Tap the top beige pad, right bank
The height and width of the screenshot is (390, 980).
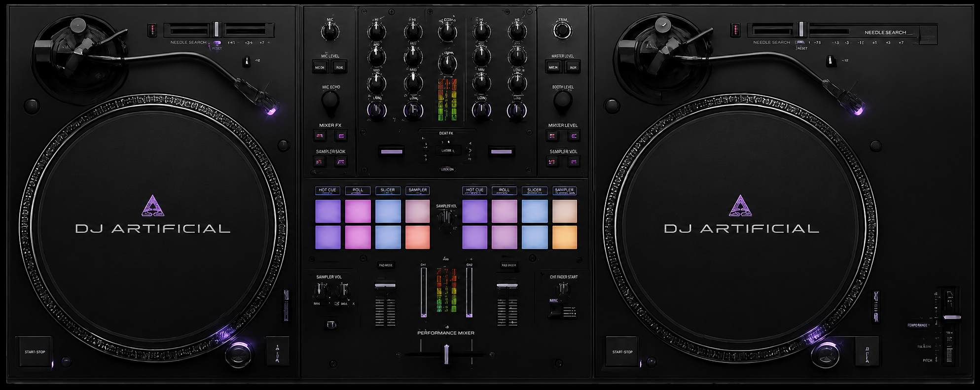click(x=565, y=212)
